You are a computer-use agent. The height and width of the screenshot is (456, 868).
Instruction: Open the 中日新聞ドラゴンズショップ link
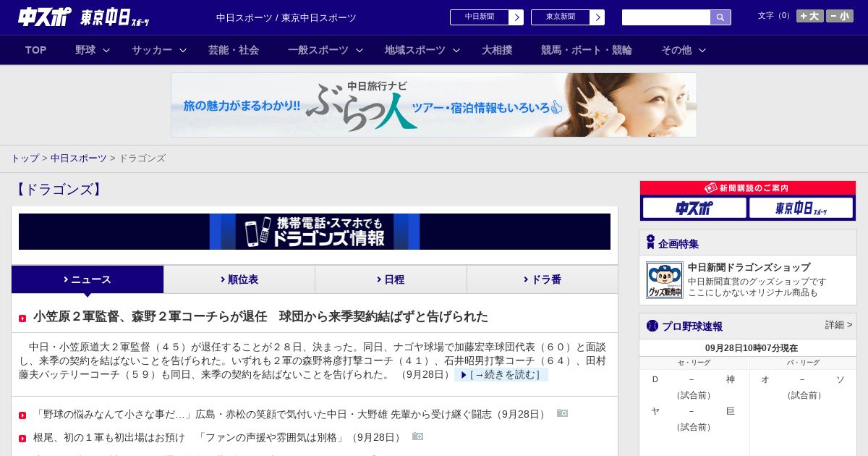pos(749,267)
